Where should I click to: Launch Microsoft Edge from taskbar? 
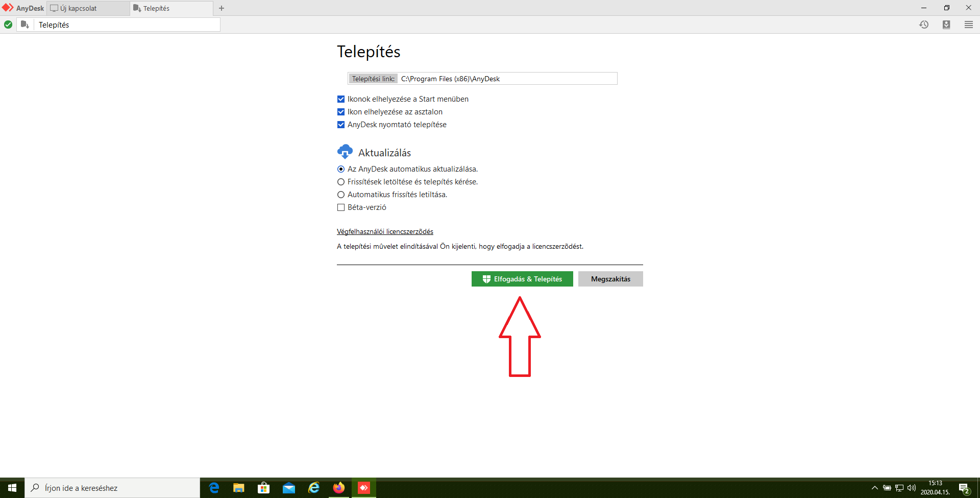214,488
